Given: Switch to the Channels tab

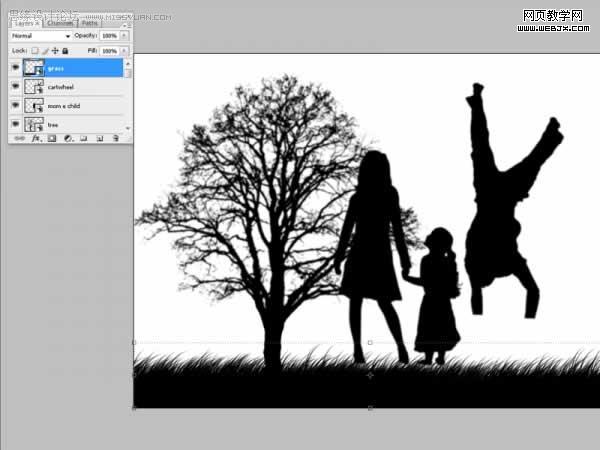Looking at the screenshot, I should (60, 23).
